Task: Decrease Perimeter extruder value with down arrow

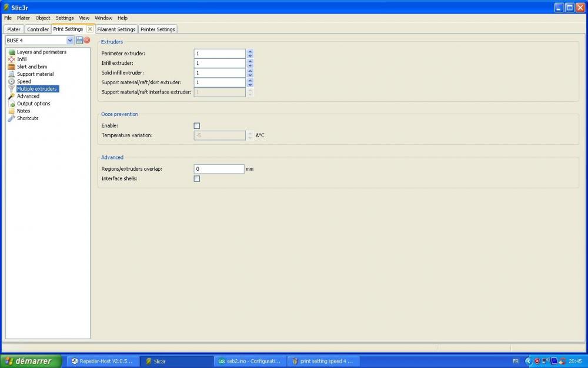Action: (250, 56)
